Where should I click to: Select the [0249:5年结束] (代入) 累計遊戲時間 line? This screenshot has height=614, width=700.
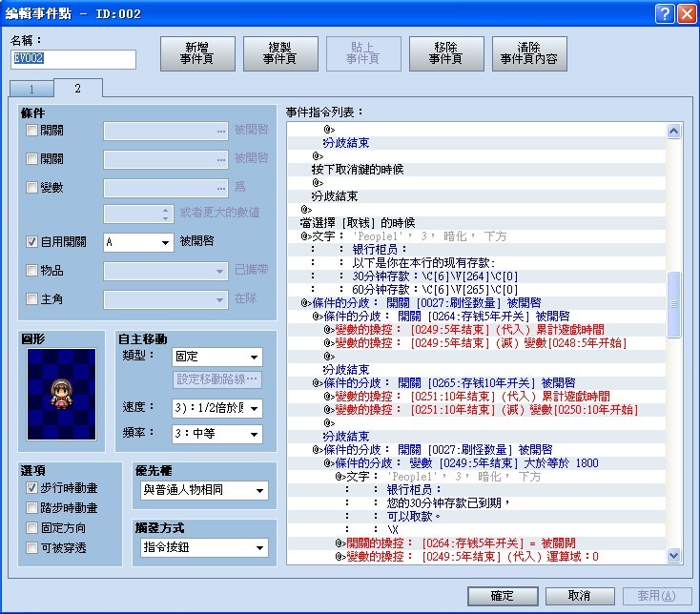click(477, 330)
